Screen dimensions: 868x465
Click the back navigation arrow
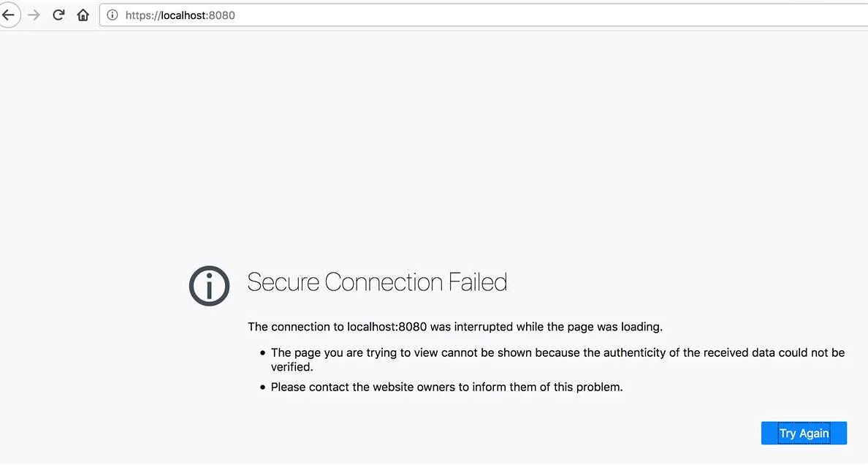(9, 15)
